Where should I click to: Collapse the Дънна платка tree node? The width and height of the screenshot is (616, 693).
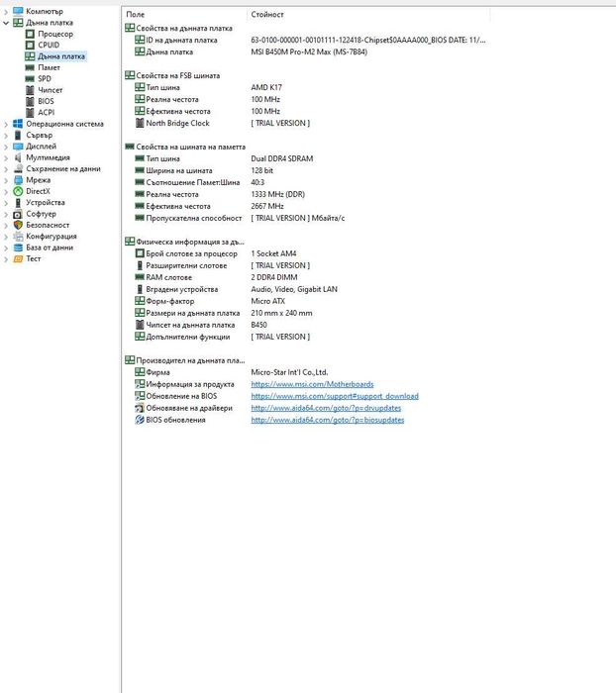click(x=6, y=23)
